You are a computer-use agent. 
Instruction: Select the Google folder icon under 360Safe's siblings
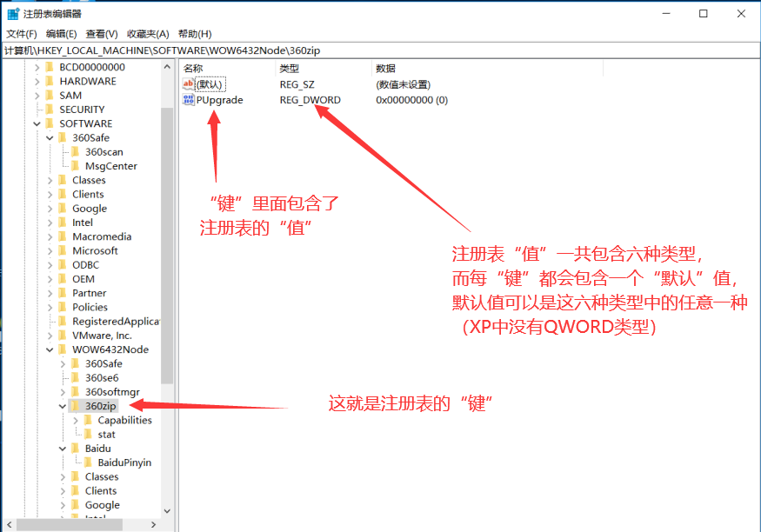(62, 208)
